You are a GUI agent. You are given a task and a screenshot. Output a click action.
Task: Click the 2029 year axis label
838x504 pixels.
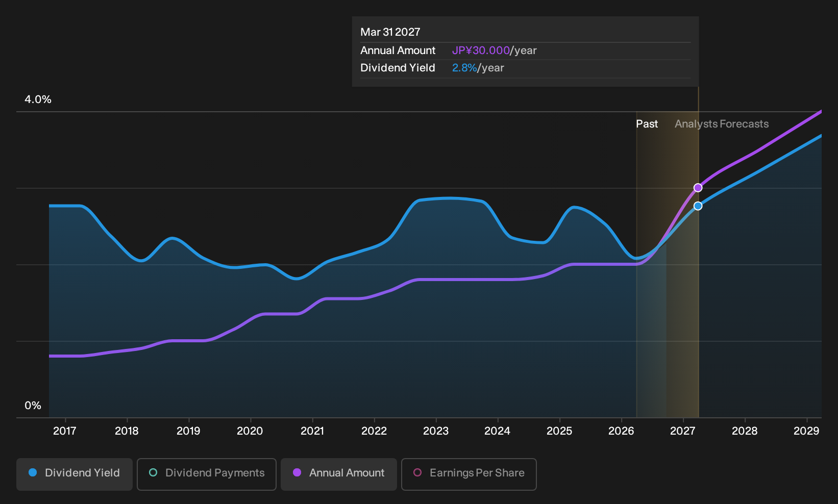806,431
